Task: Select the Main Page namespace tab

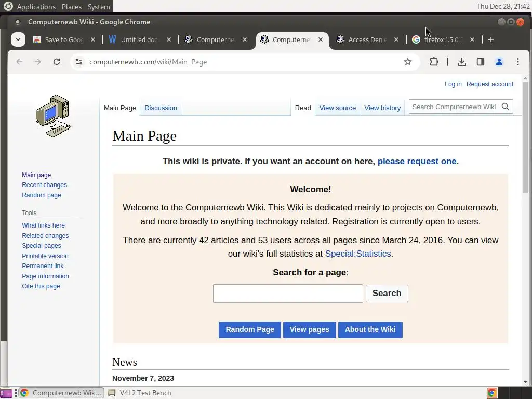Action: (x=120, y=108)
